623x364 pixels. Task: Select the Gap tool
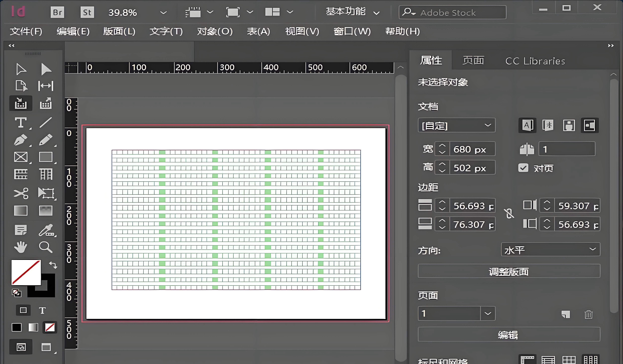click(46, 86)
